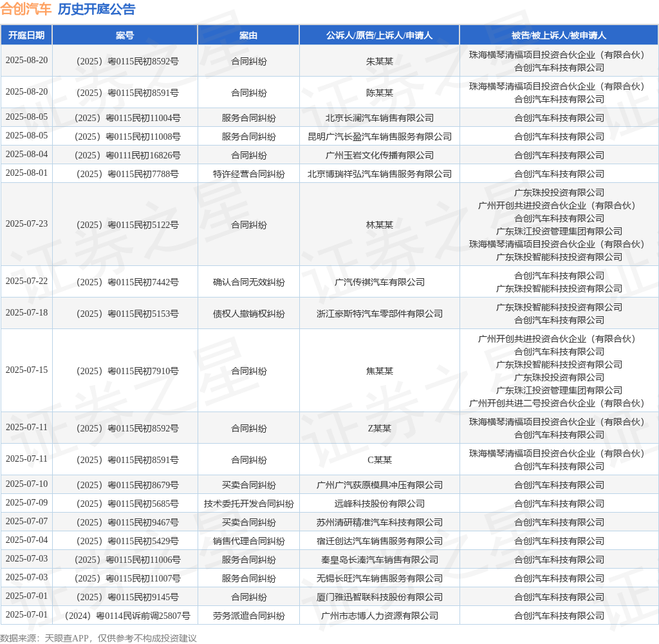Click the hearing date 2025-07-18
This screenshot has height=644, width=659.
coord(26,312)
